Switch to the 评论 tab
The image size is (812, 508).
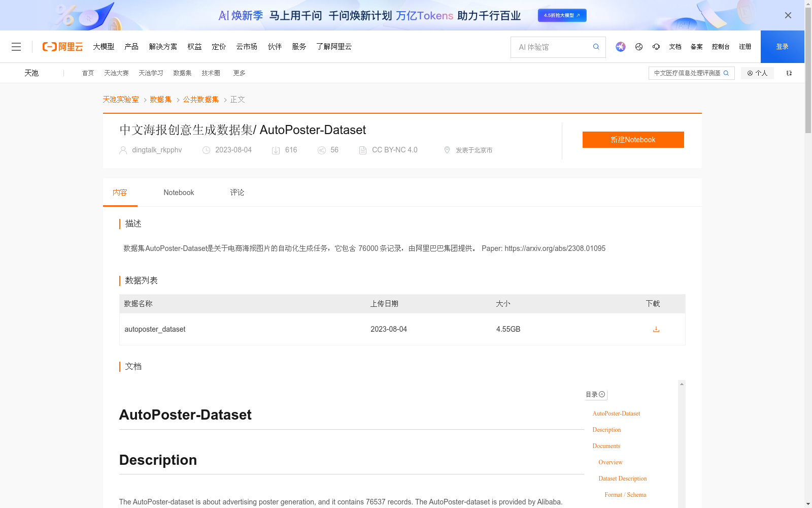click(x=237, y=193)
